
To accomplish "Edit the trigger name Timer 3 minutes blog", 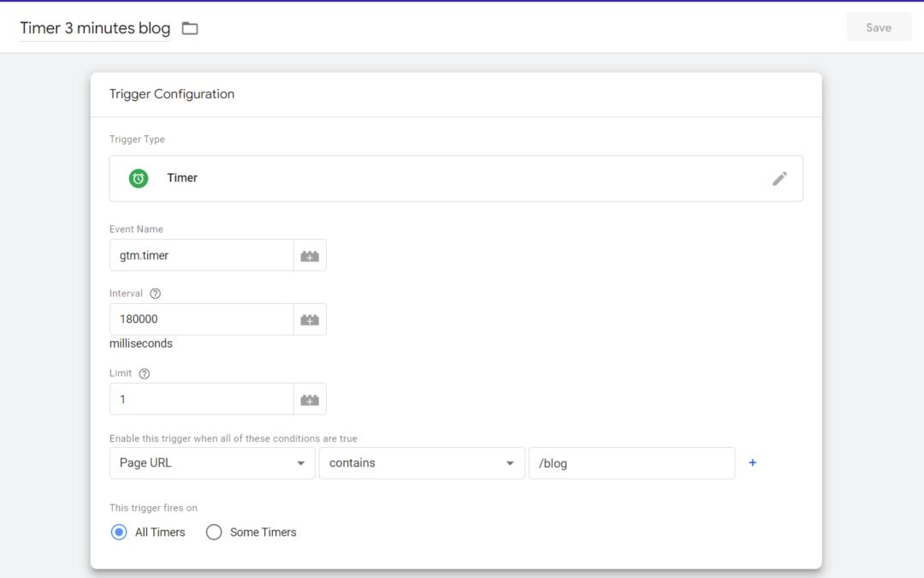I will 95,28.
